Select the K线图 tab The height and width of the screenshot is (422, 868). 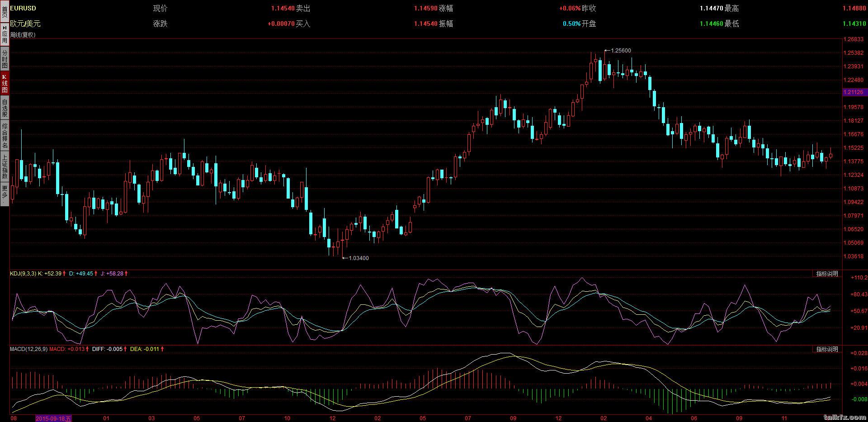[x=4, y=83]
